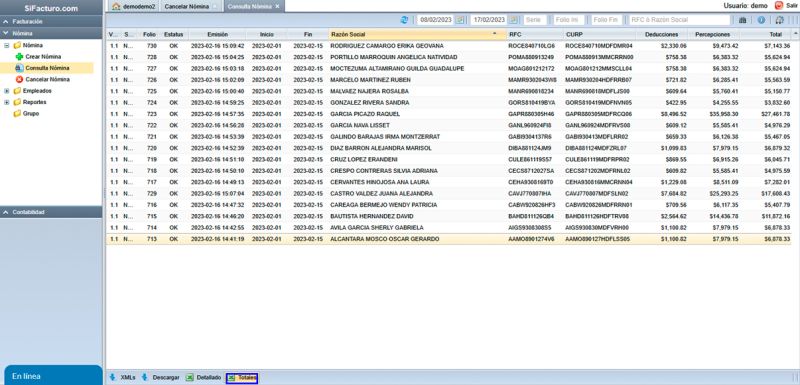This screenshot has width=800, height=385.
Task: Collapse the Nómina accordion panel header
Action: tap(51, 33)
